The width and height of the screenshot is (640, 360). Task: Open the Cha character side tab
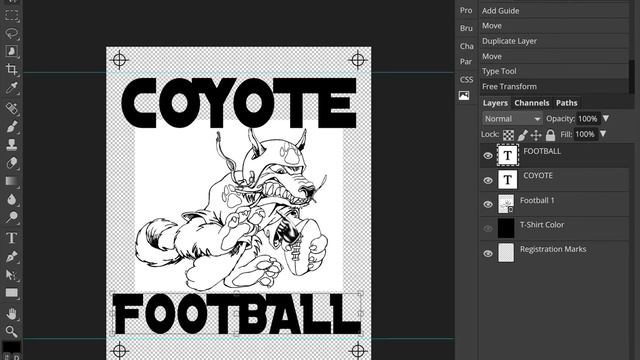[467, 46]
